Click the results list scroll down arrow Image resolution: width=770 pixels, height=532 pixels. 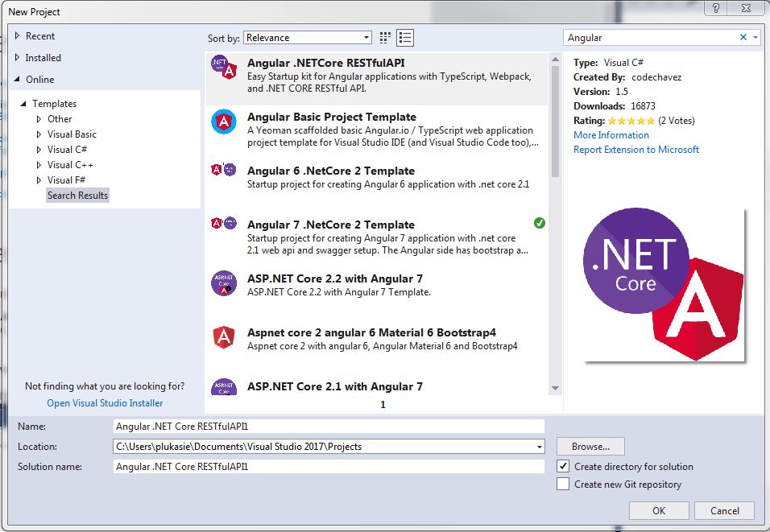point(556,388)
